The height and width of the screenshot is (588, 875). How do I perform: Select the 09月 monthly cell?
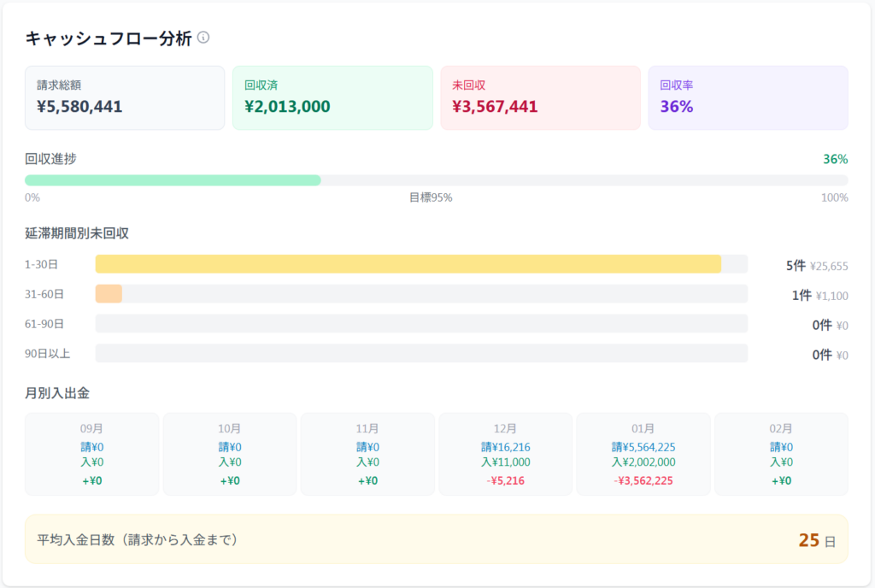(x=91, y=454)
